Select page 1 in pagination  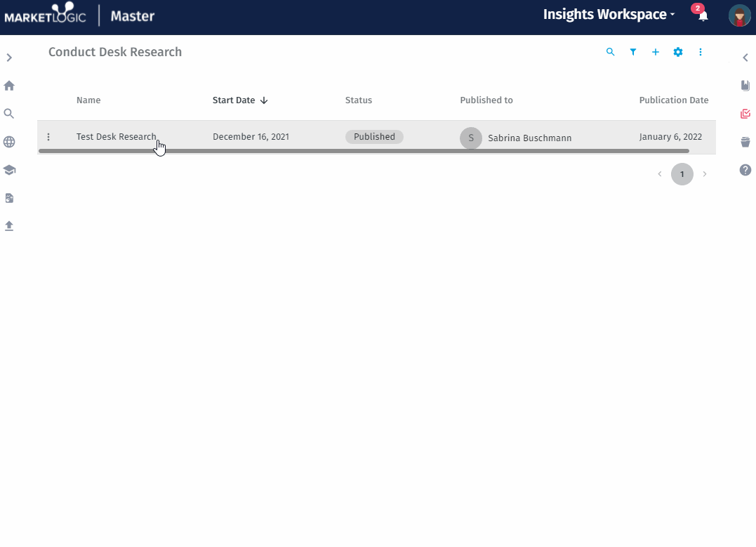point(682,174)
